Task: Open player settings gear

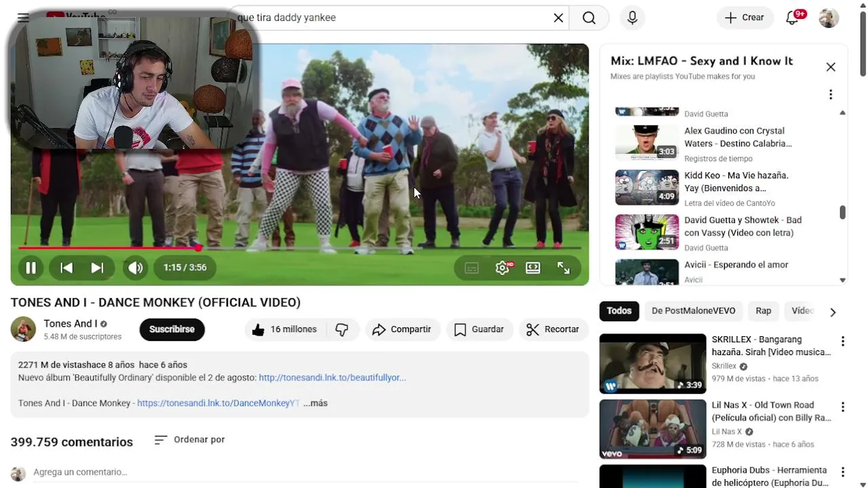Action: point(502,268)
